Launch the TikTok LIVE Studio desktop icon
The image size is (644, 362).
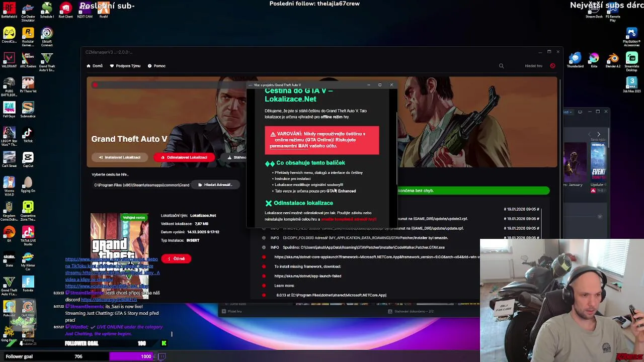pyautogui.click(x=28, y=235)
